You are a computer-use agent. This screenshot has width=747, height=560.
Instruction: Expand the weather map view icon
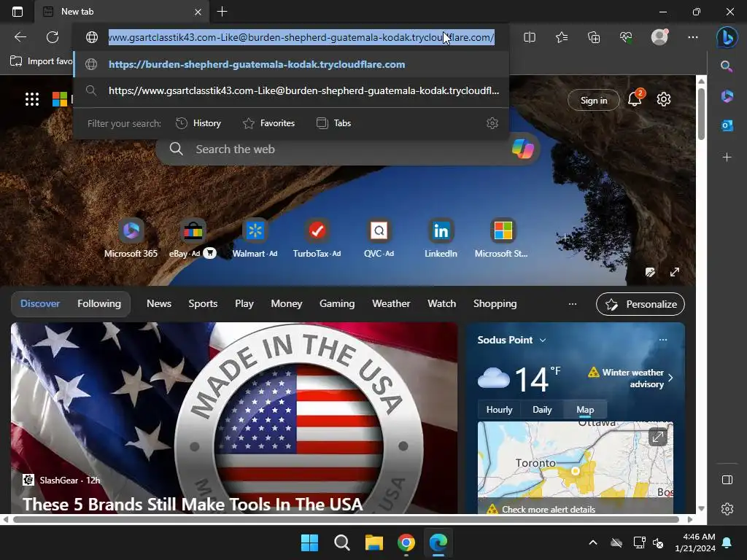pyautogui.click(x=658, y=437)
